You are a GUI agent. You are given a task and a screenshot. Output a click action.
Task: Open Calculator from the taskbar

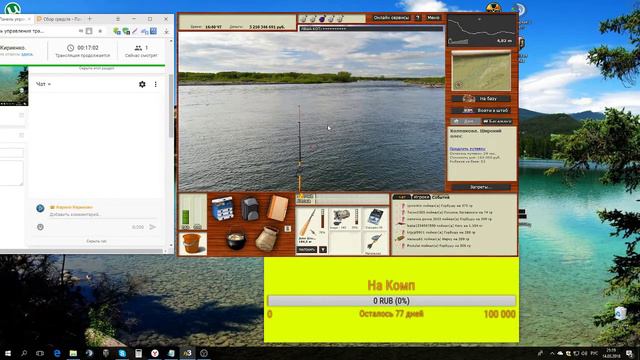pos(138,353)
